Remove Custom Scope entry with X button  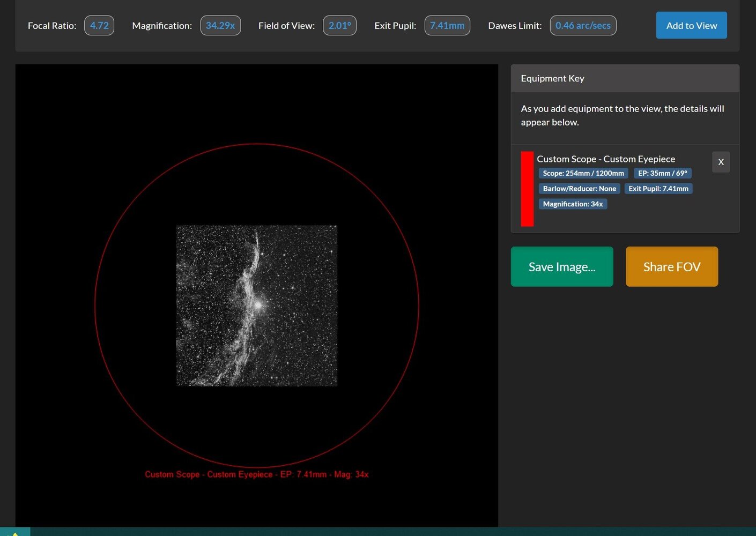[x=721, y=162]
